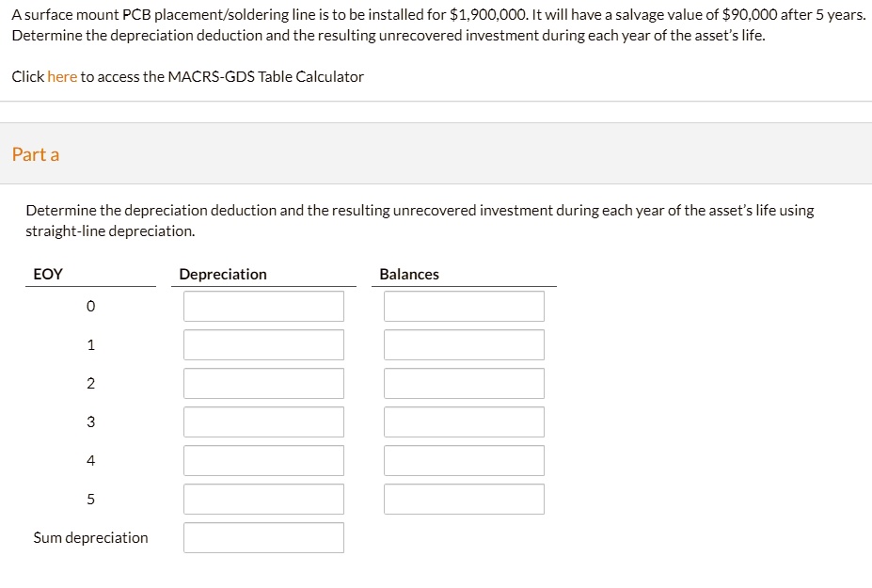
Task: Click the Depreciation input for EOY 1
Action: [263, 345]
